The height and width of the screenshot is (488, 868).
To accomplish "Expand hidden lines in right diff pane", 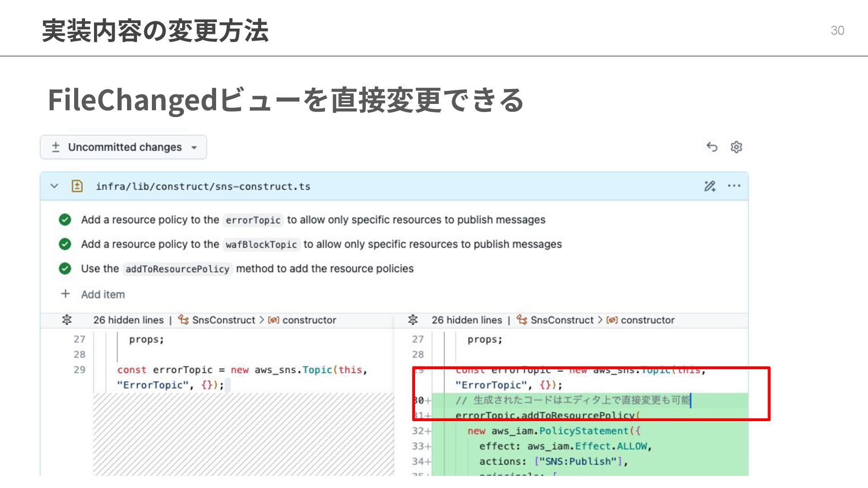I will (x=413, y=320).
